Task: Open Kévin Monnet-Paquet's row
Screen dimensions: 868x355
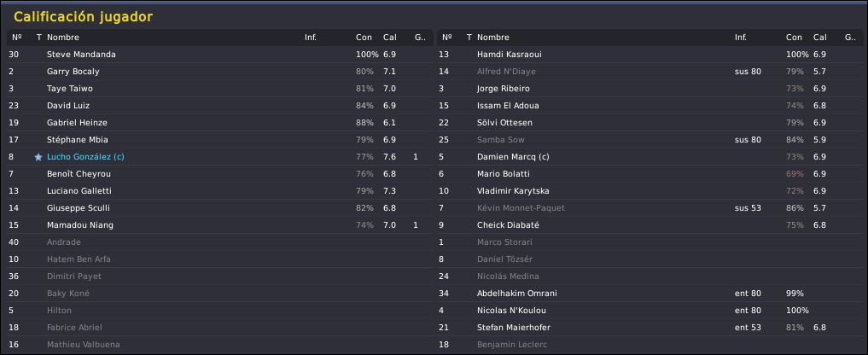Action: pyautogui.click(x=650, y=208)
